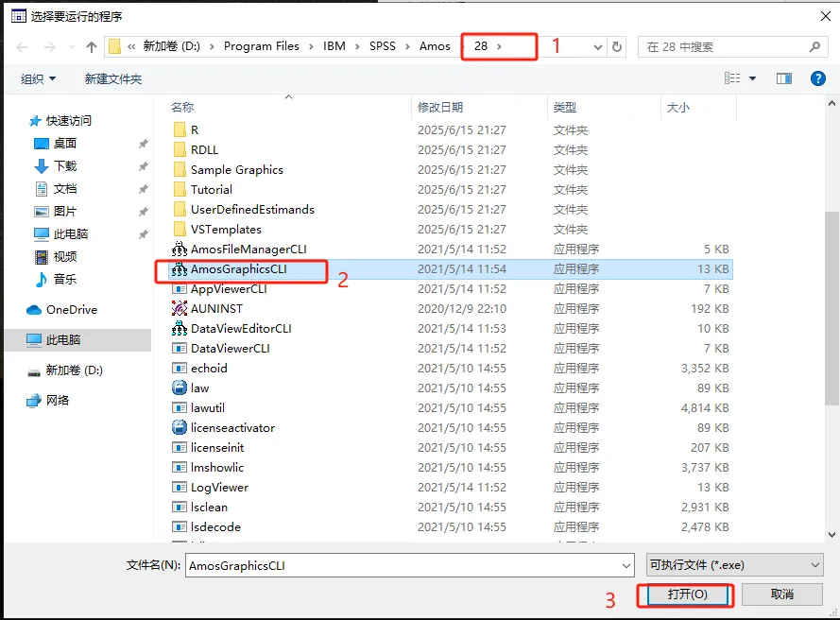Select the licenseactivator application icon

[x=179, y=427]
